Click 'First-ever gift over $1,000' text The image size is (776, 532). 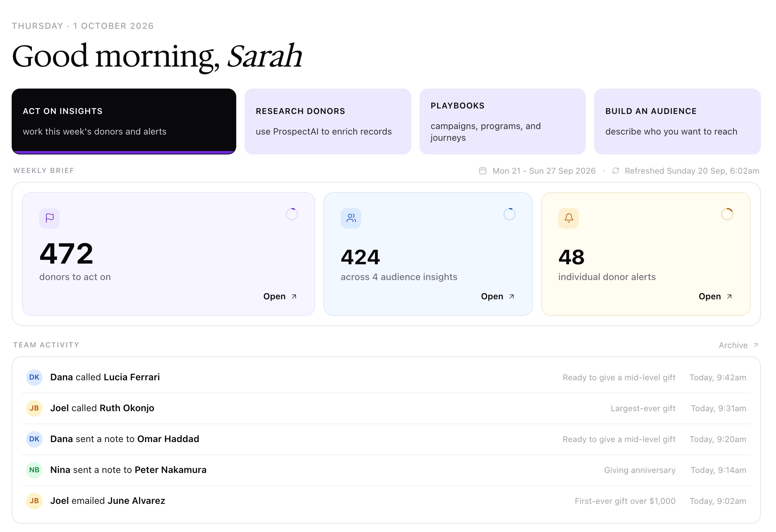625,501
